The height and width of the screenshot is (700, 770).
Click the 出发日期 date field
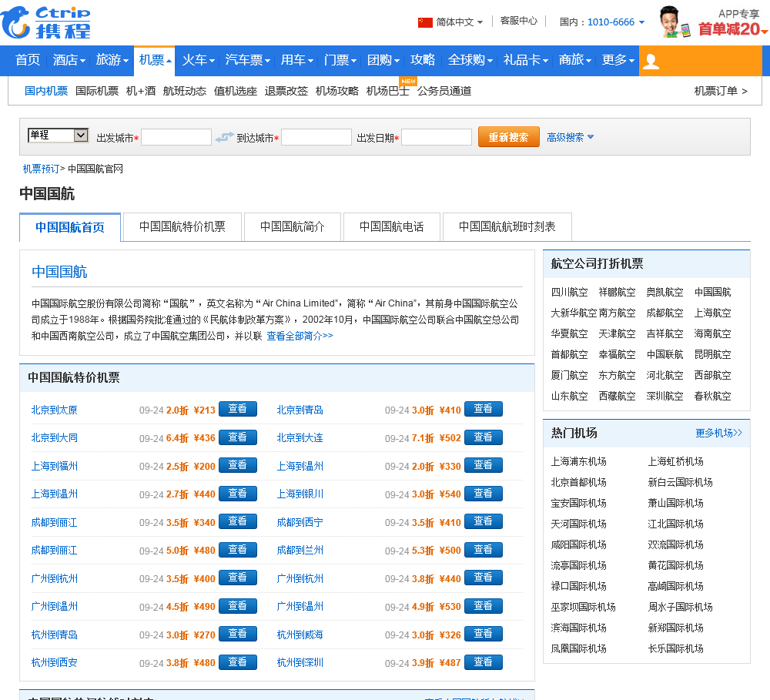tap(436, 137)
